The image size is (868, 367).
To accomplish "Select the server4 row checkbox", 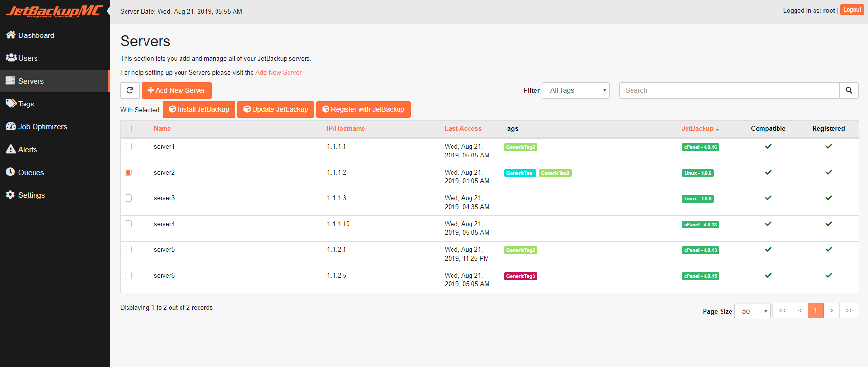I will 128,224.
